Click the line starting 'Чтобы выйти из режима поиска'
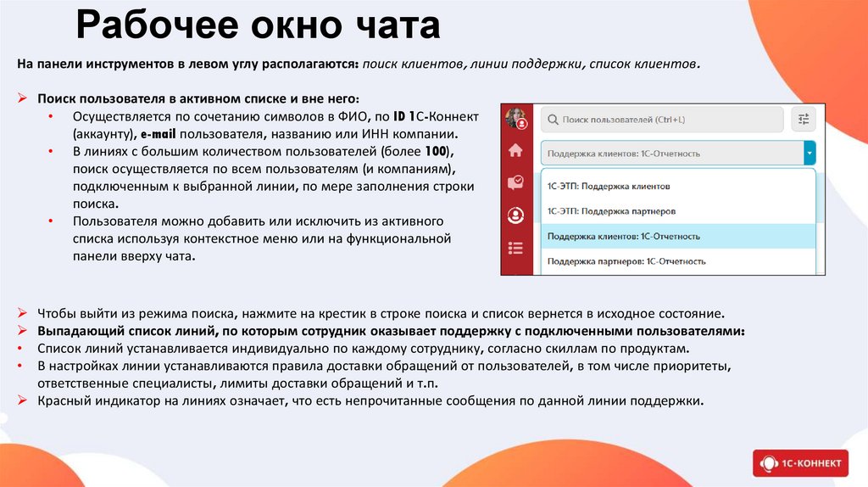 381,314
